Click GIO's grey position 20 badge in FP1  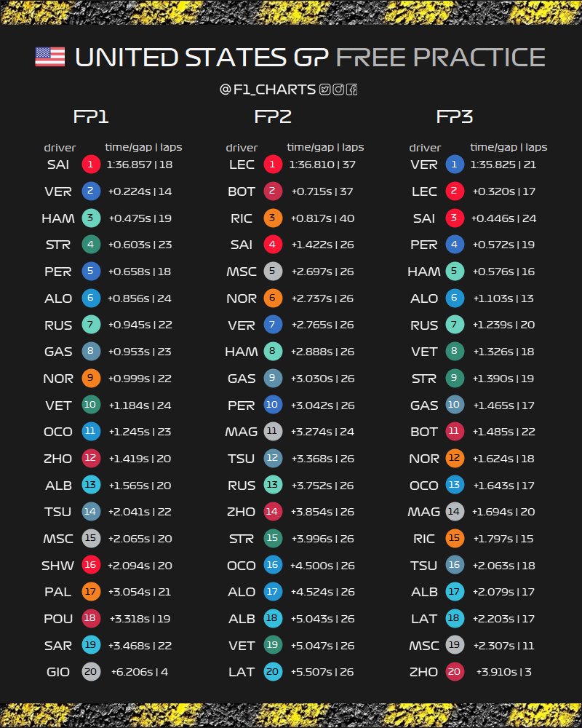tap(90, 672)
